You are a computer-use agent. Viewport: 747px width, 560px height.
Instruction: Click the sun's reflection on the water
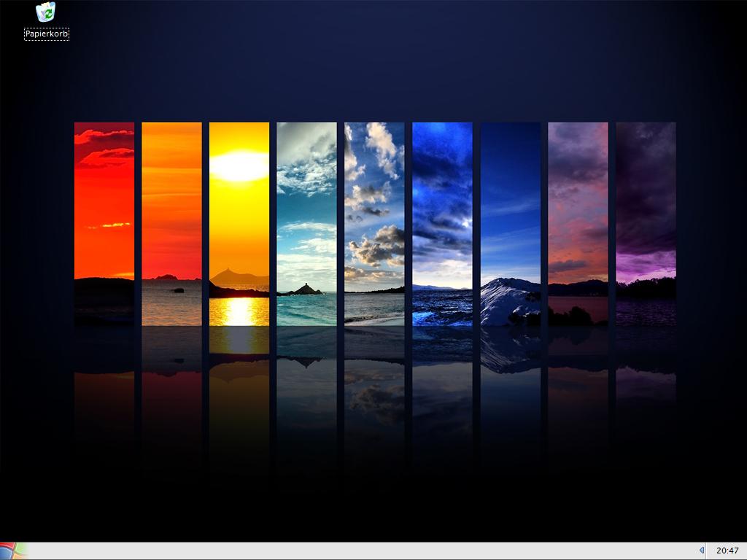(239, 312)
